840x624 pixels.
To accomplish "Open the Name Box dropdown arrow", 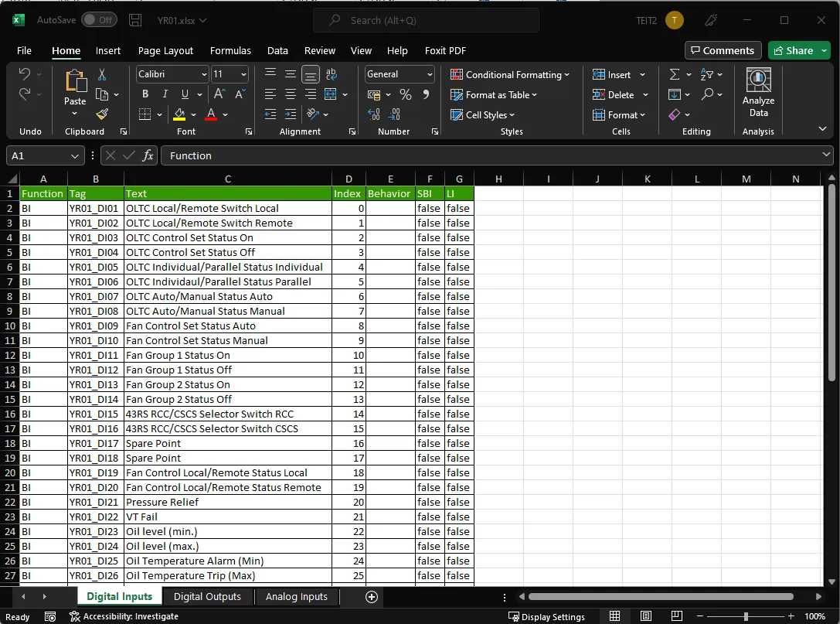I will pyautogui.click(x=74, y=156).
